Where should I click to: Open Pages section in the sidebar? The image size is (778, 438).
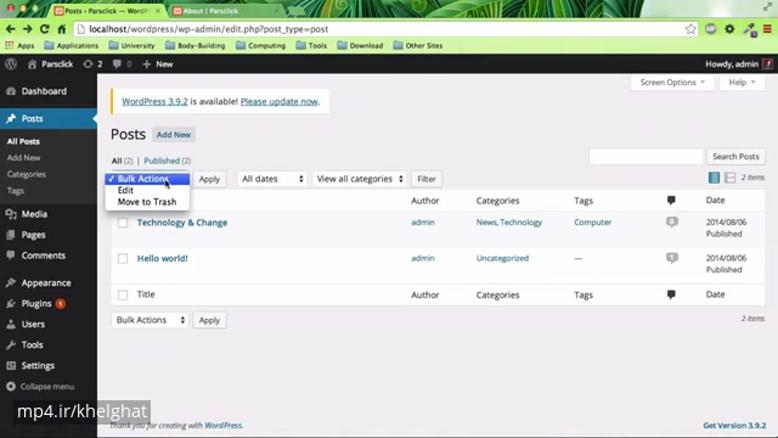tap(49, 235)
